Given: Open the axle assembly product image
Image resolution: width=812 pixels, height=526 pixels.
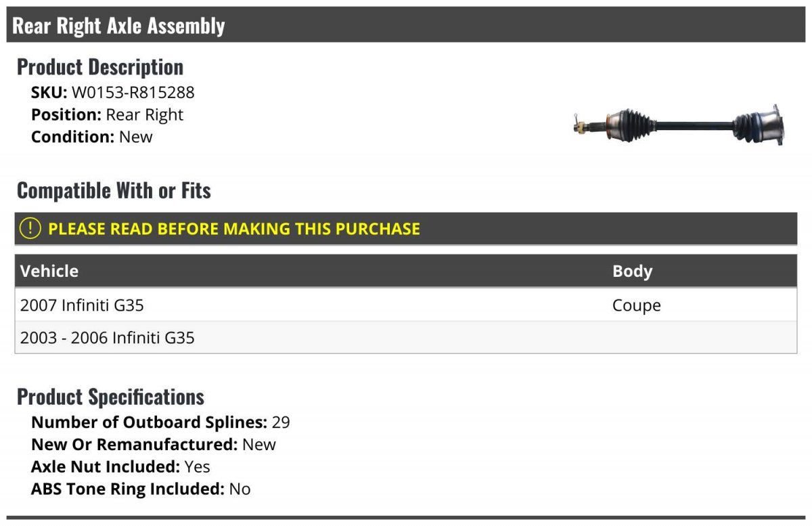Looking at the screenshot, I should point(679,125).
